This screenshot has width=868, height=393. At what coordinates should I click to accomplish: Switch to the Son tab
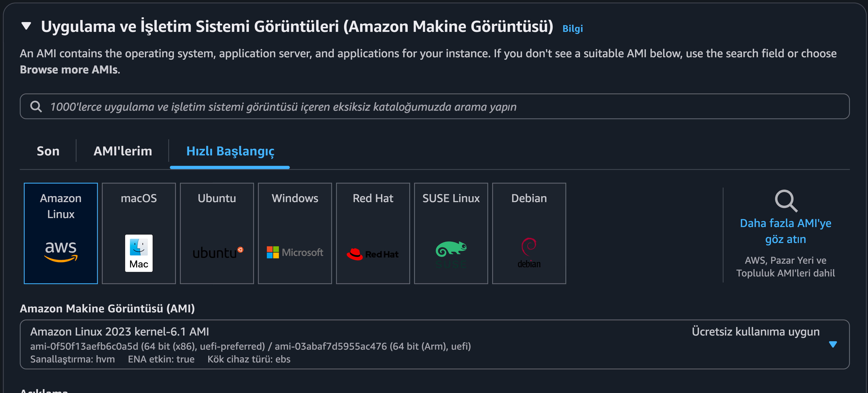pos(48,151)
